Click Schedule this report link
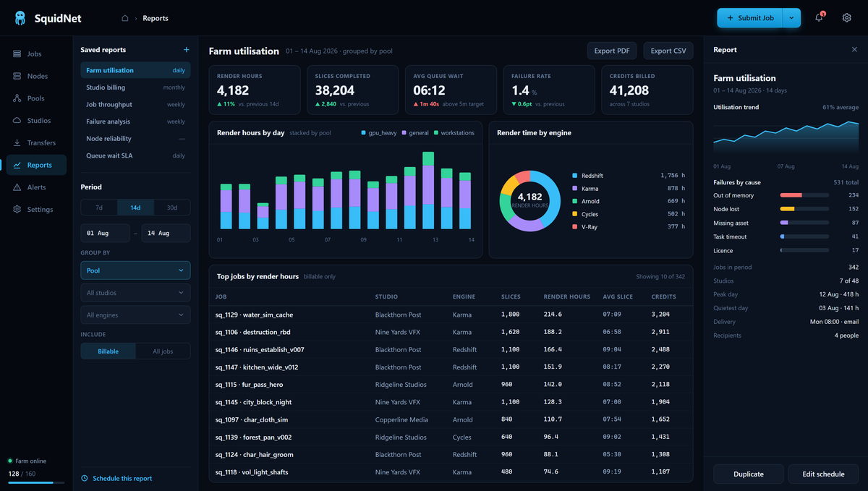The image size is (868, 491). pyautogui.click(x=122, y=479)
